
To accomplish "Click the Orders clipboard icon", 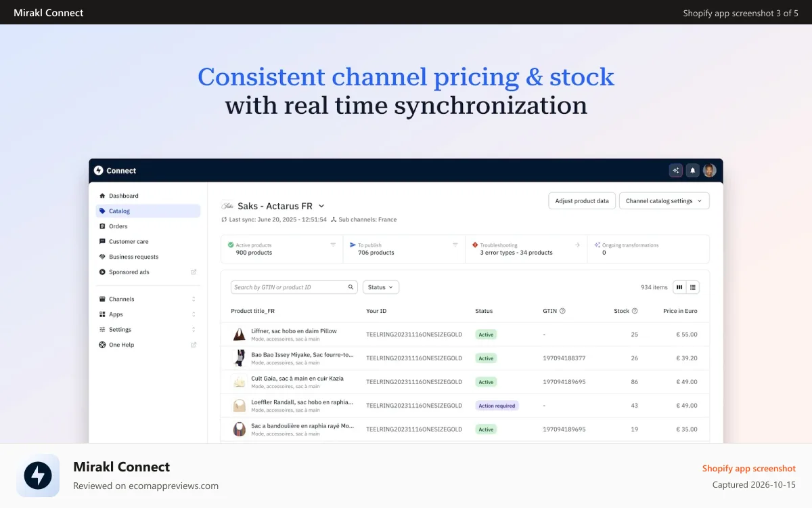I will 102,226.
